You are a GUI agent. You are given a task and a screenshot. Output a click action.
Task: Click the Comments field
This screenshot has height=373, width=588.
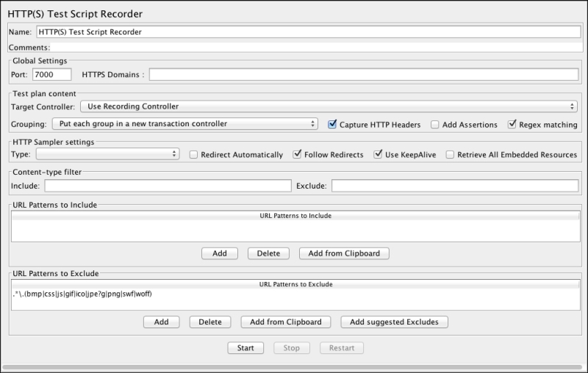coord(316,48)
